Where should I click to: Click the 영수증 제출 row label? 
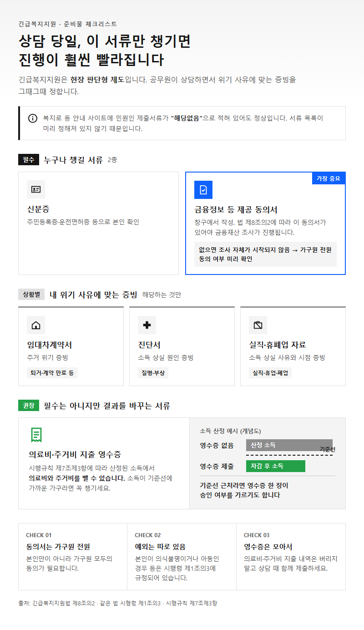(217, 466)
